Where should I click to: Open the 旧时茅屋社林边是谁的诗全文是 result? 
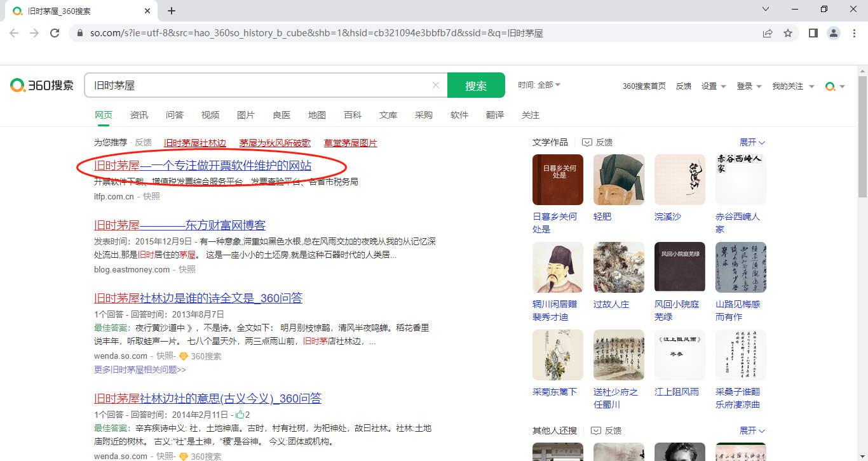(x=198, y=298)
